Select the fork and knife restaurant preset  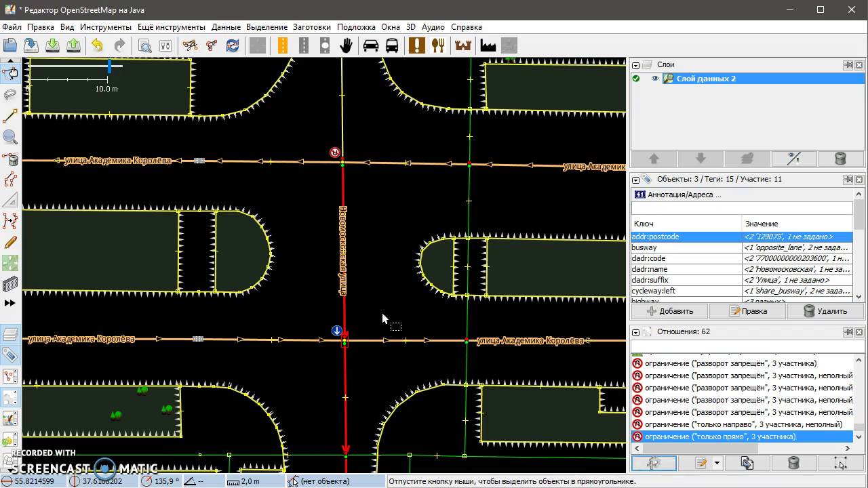pos(438,45)
